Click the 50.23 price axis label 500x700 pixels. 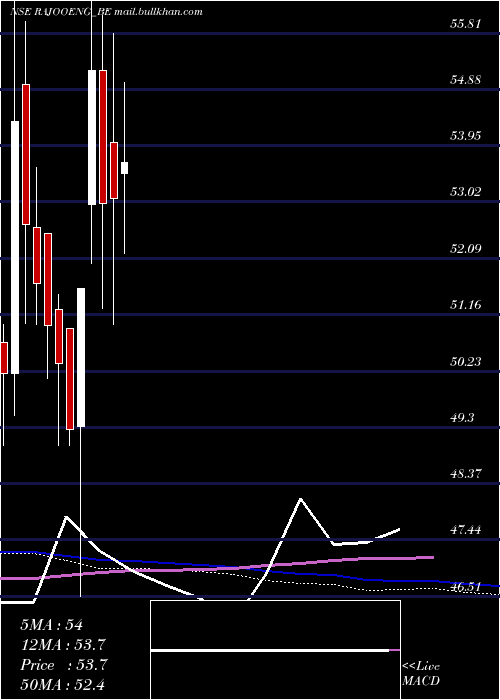coord(466,362)
